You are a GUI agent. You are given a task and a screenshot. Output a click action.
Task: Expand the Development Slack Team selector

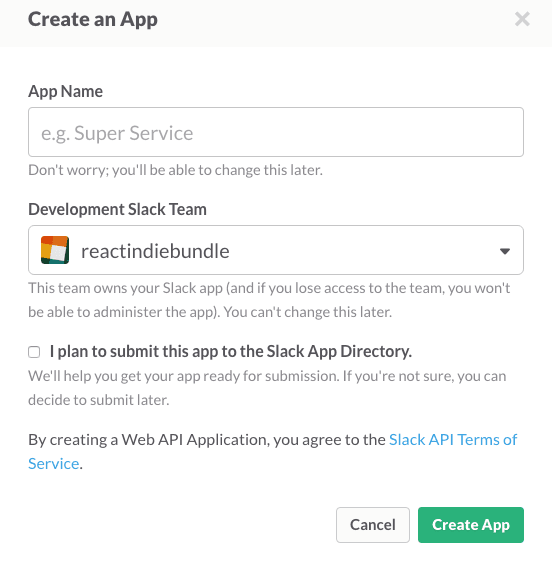coord(276,250)
